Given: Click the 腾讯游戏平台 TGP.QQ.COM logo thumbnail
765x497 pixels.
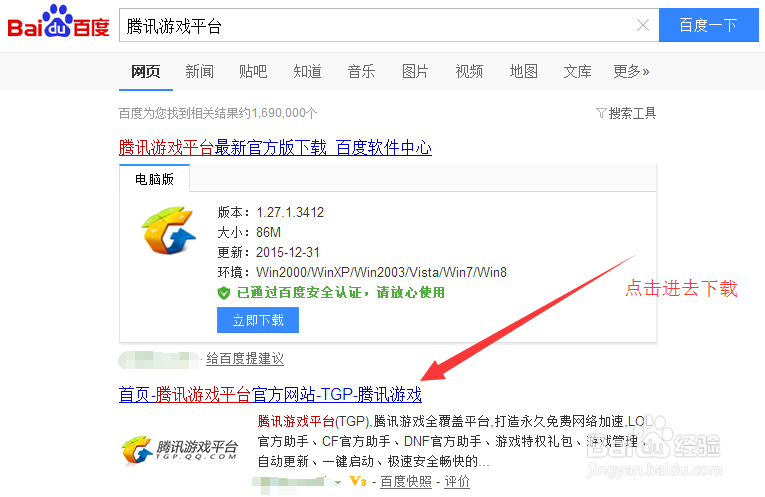Looking at the screenshot, I should 180,450.
